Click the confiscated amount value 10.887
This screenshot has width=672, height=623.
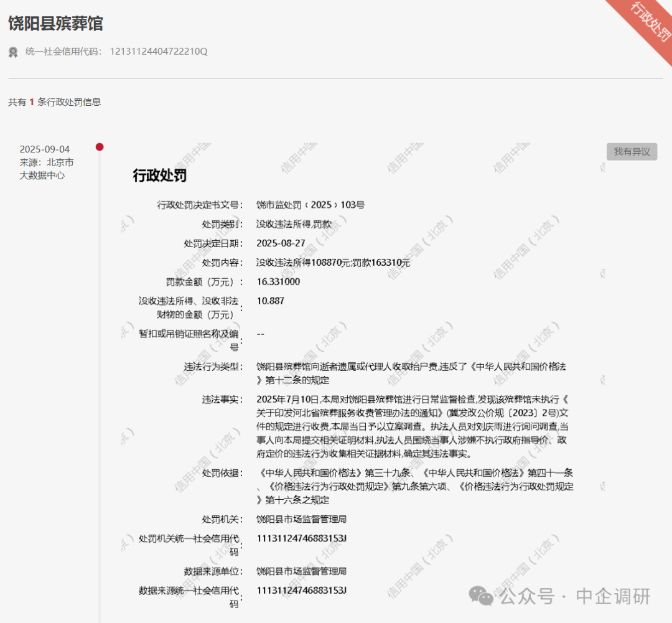270,301
